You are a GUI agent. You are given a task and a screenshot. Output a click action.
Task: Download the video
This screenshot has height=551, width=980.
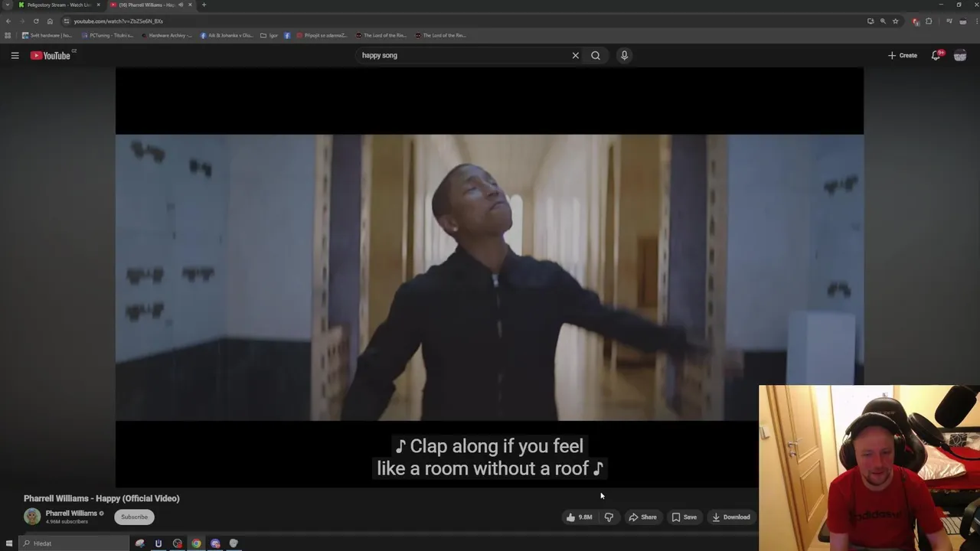pos(730,517)
